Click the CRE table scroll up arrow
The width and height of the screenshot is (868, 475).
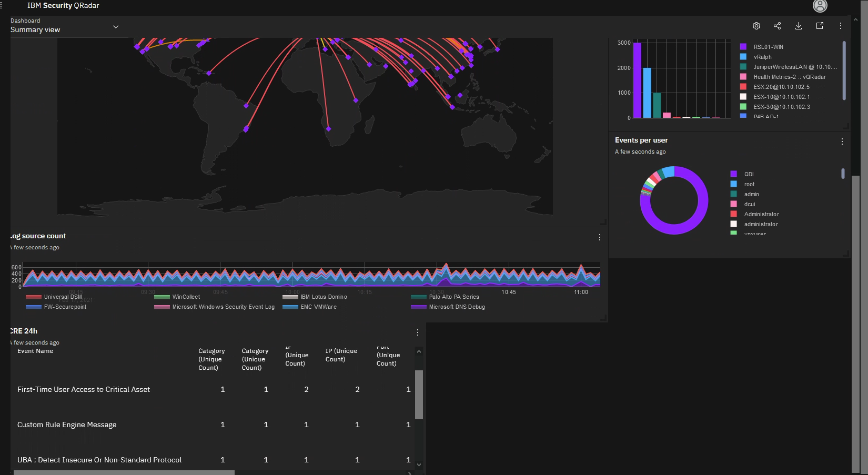(x=419, y=351)
